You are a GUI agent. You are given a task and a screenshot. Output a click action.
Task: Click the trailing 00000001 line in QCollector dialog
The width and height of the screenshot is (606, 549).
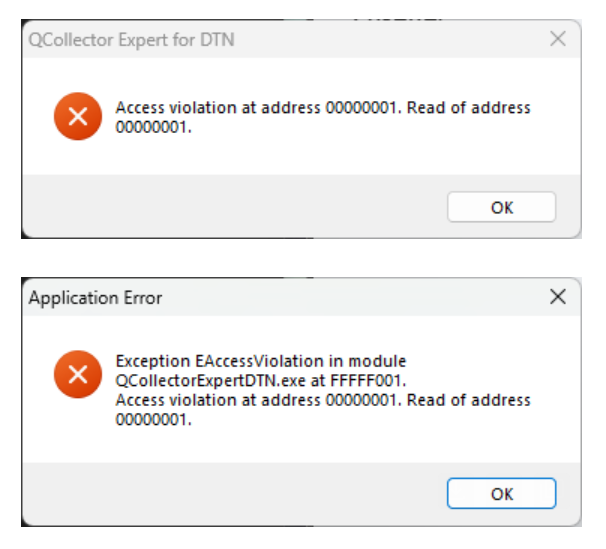pyautogui.click(x=153, y=127)
